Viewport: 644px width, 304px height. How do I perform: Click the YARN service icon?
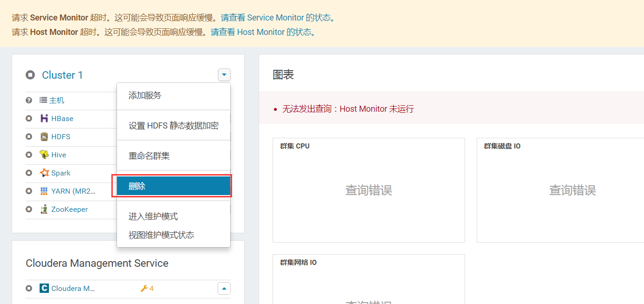[44, 191]
